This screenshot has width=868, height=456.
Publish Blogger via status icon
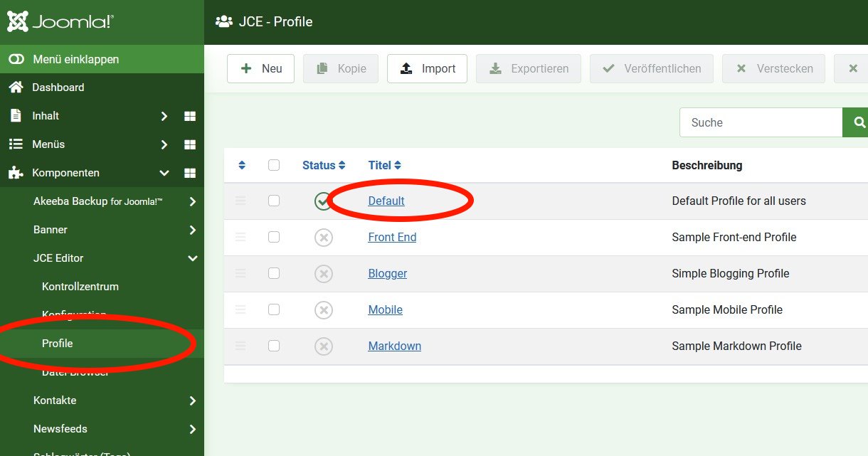[324, 274]
